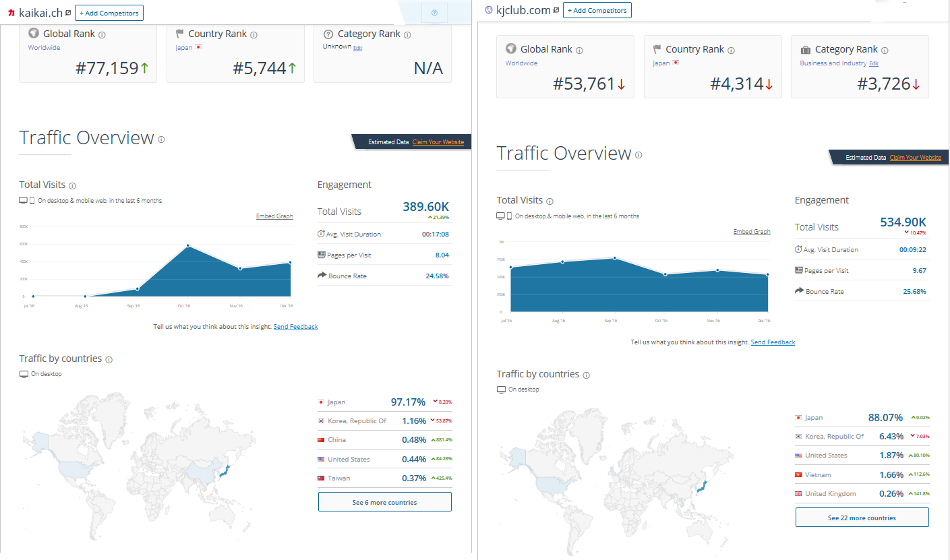Click info icon beside kjclub.com Category Rank

[885, 50]
